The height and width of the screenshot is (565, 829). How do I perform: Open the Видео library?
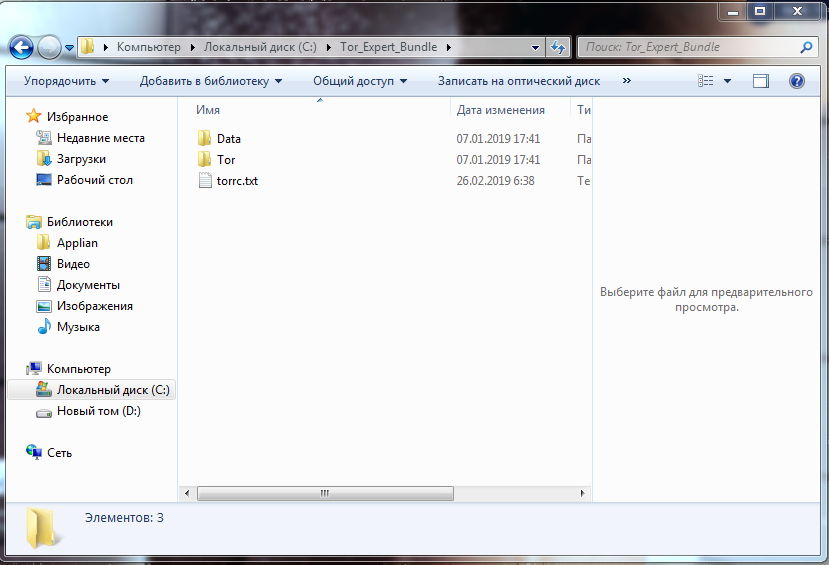[x=73, y=264]
